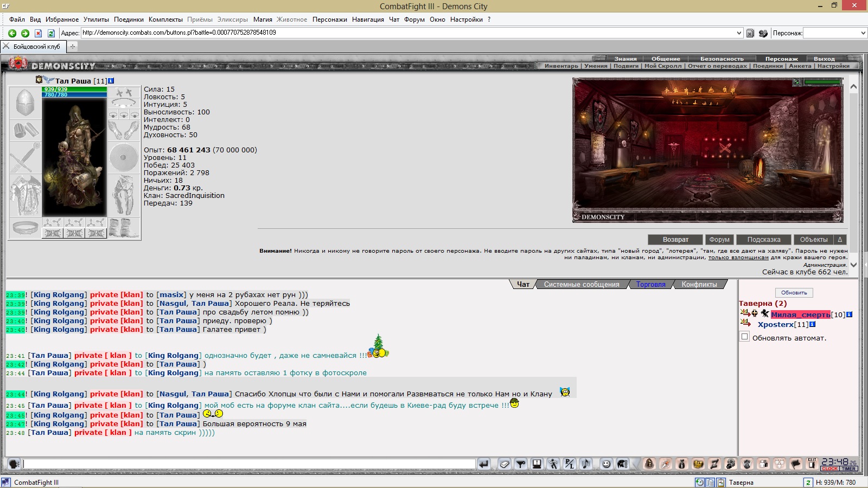Image resolution: width=868 pixels, height=488 pixels.
Task: Click the floppy disk chat log icon
Action: [537, 464]
